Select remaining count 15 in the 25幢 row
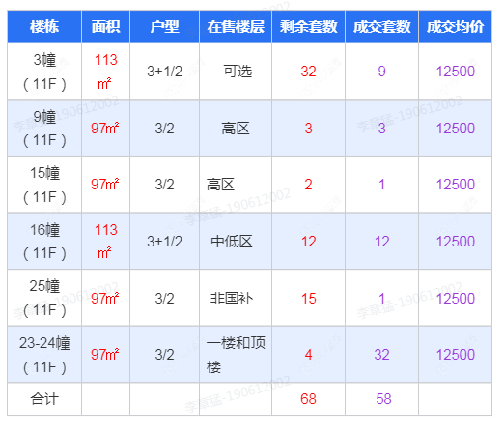 [x=308, y=298]
